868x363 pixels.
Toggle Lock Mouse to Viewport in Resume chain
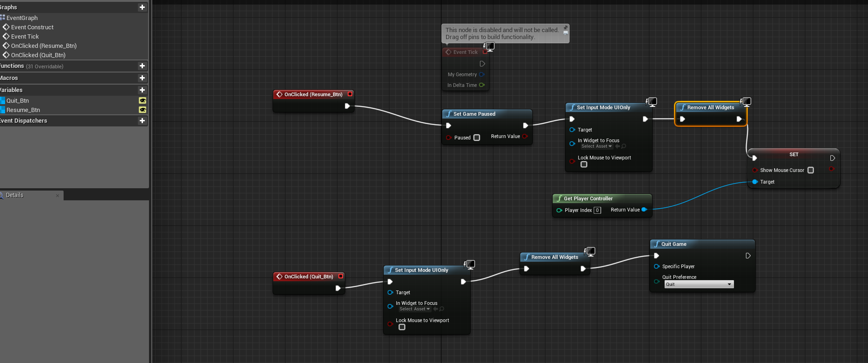[584, 165]
